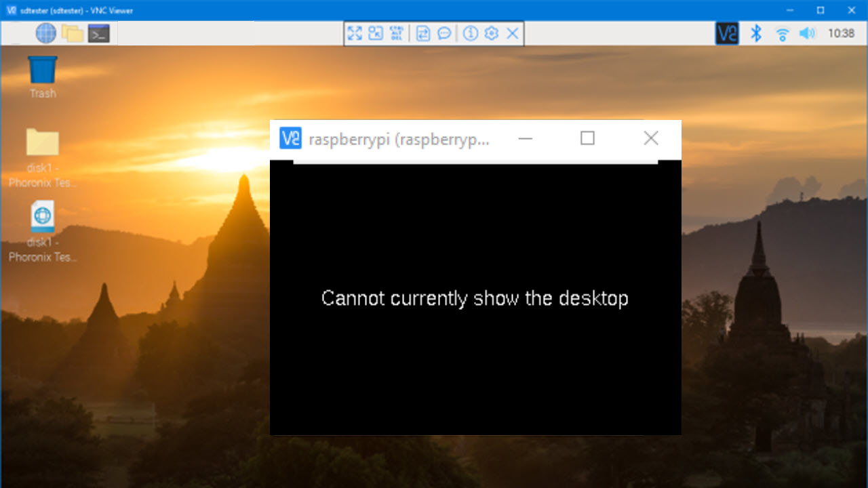Toggle Bluetooth from the system tray
The width and height of the screenshot is (868, 488).
(x=755, y=33)
